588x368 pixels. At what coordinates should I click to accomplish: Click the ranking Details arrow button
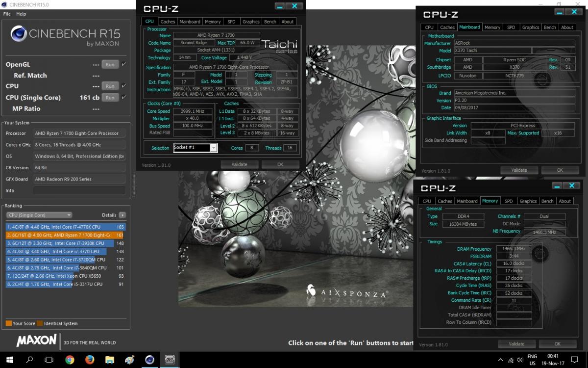pyautogui.click(x=122, y=215)
